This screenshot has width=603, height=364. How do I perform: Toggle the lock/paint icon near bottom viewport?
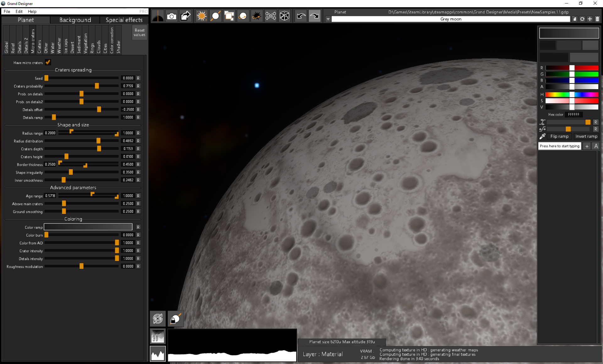(x=175, y=318)
